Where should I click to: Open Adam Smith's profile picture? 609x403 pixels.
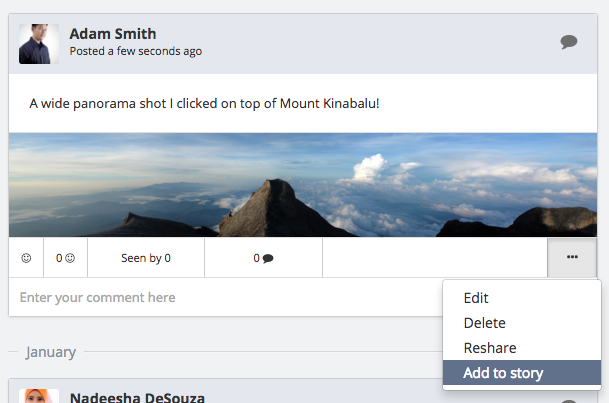click(x=39, y=44)
